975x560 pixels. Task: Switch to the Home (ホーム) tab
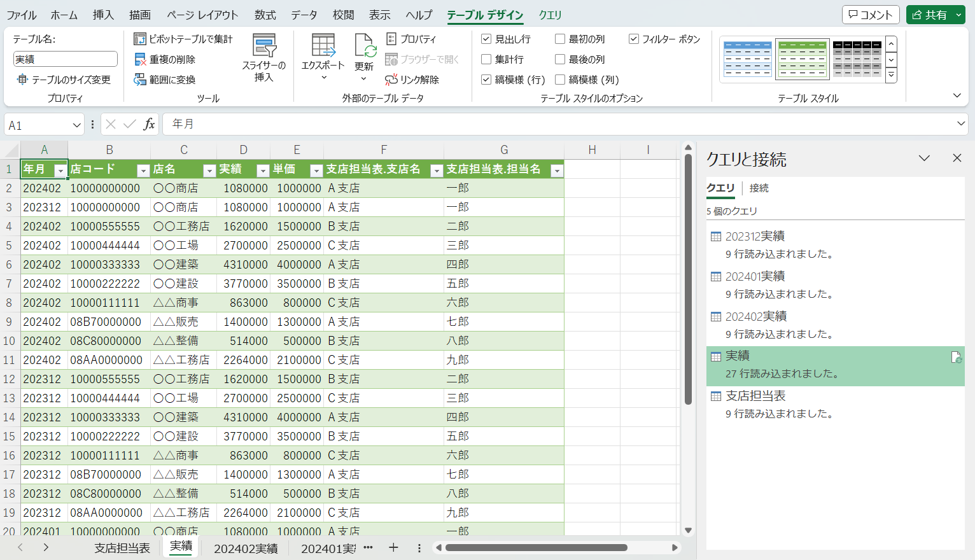pos(64,15)
